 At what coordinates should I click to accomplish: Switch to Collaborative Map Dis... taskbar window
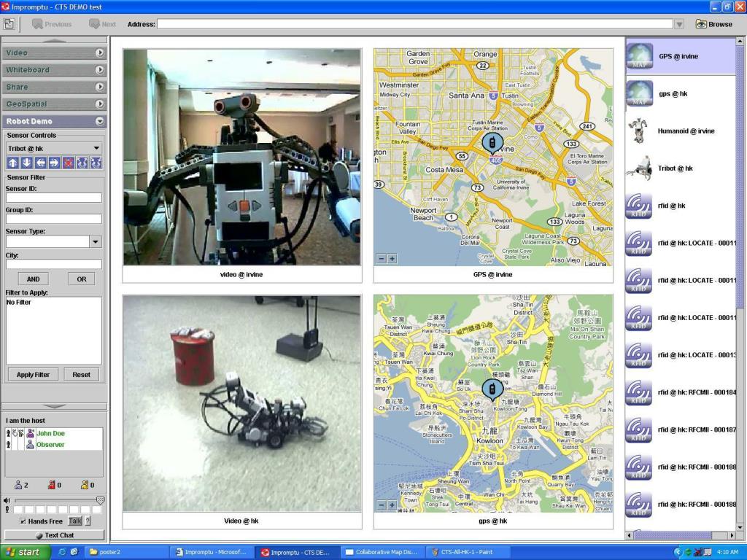pos(383,552)
